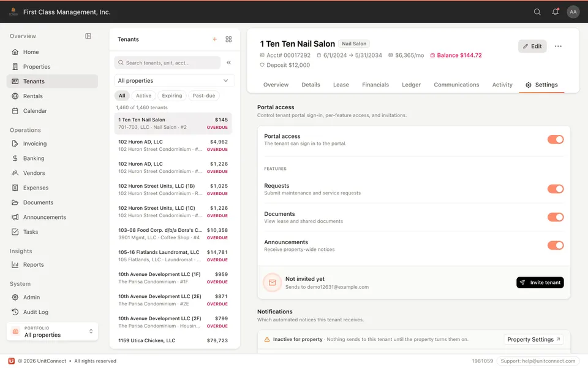
Task: Open the notifications bell
Action: (556, 12)
